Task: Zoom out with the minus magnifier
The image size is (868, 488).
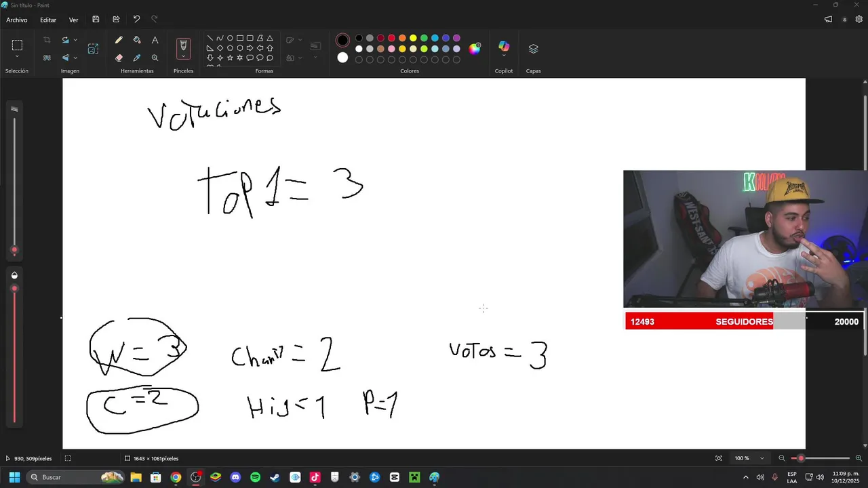Action: click(x=781, y=458)
